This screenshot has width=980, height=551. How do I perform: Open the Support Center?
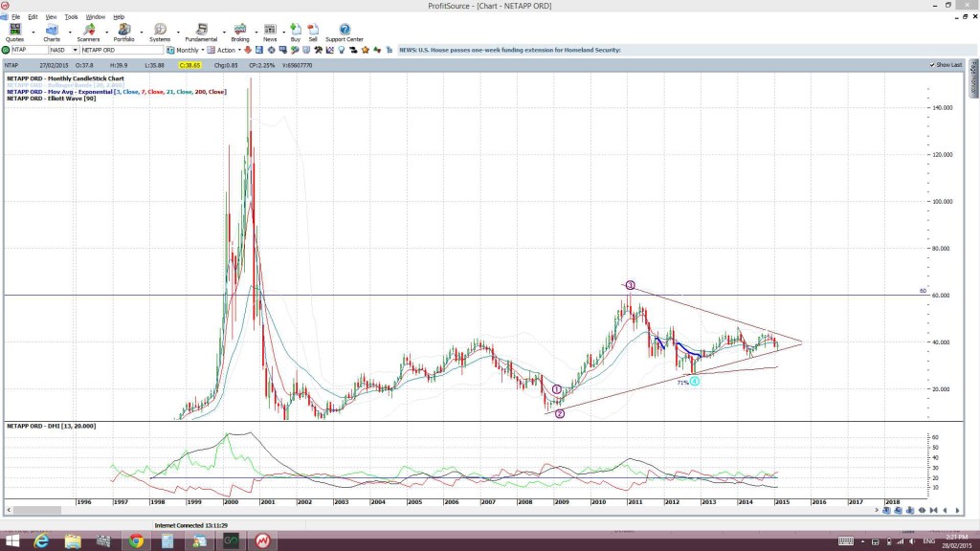[345, 32]
